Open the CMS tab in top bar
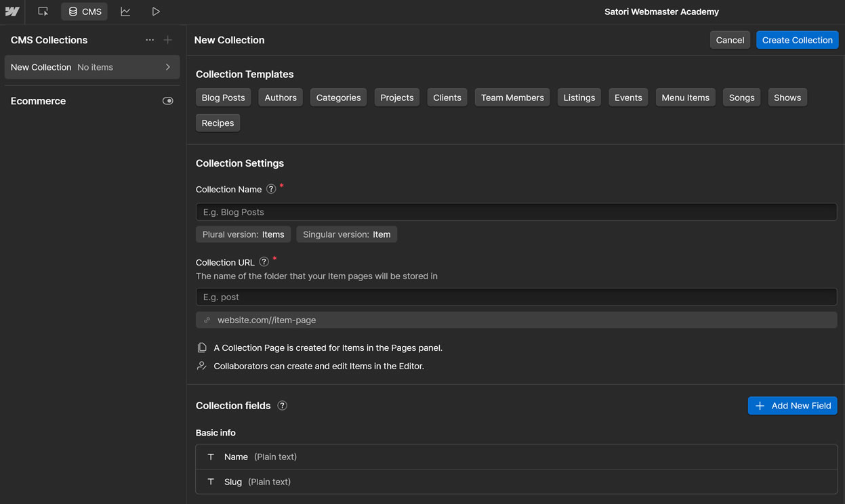Viewport: 845px width, 504px height. tap(85, 12)
